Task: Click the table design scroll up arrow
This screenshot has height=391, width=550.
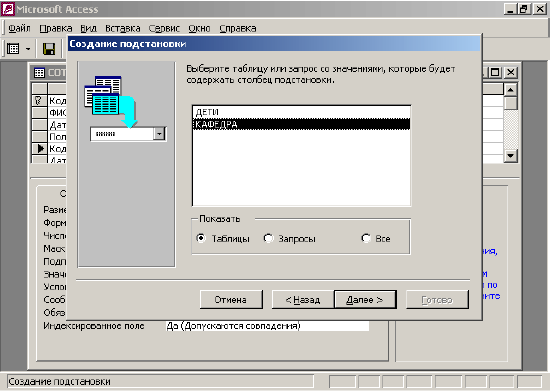Action: [x=510, y=90]
